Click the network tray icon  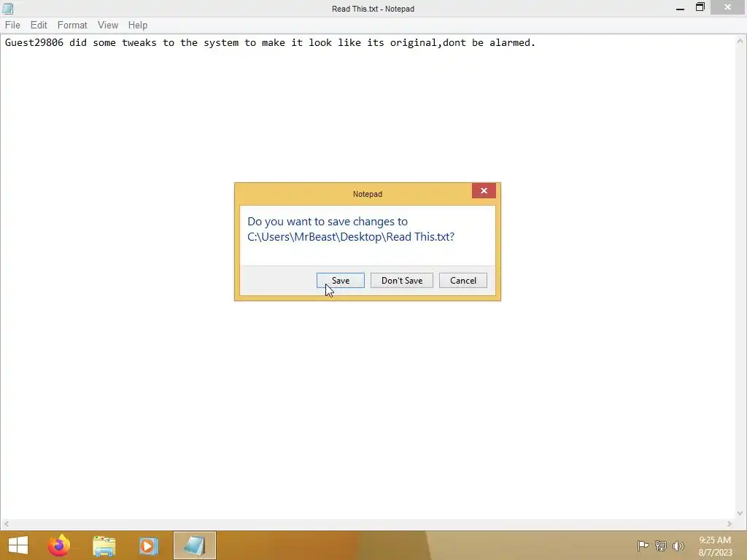[661, 545]
